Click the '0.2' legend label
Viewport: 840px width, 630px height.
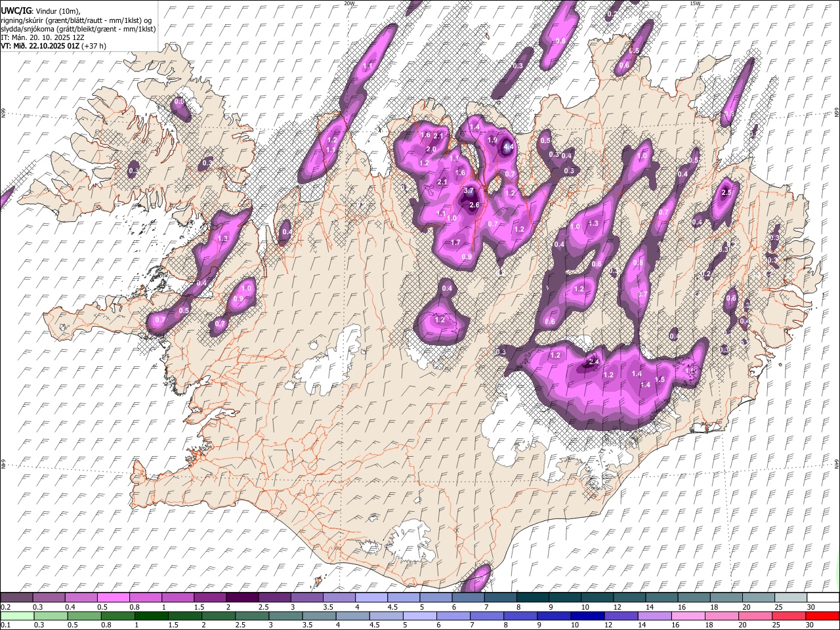tap(7, 607)
